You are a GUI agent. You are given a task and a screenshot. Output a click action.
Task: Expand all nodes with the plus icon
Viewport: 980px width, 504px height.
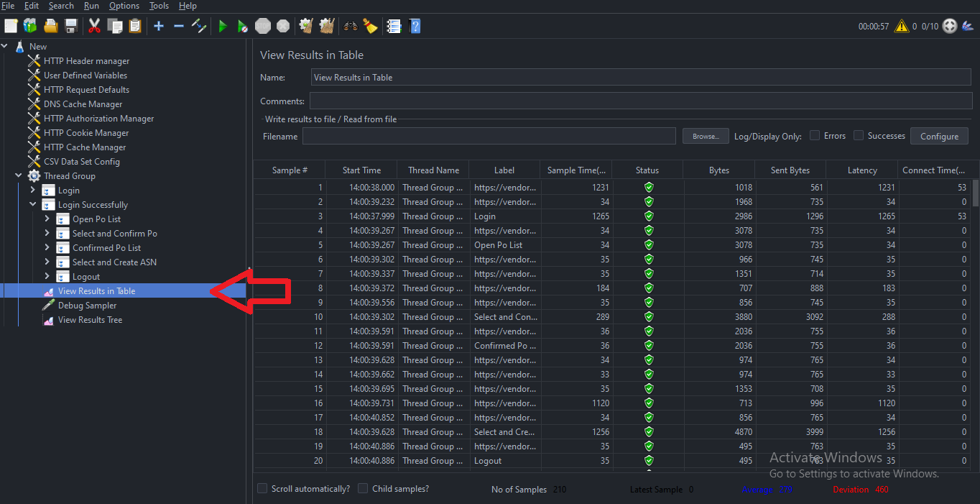click(159, 26)
